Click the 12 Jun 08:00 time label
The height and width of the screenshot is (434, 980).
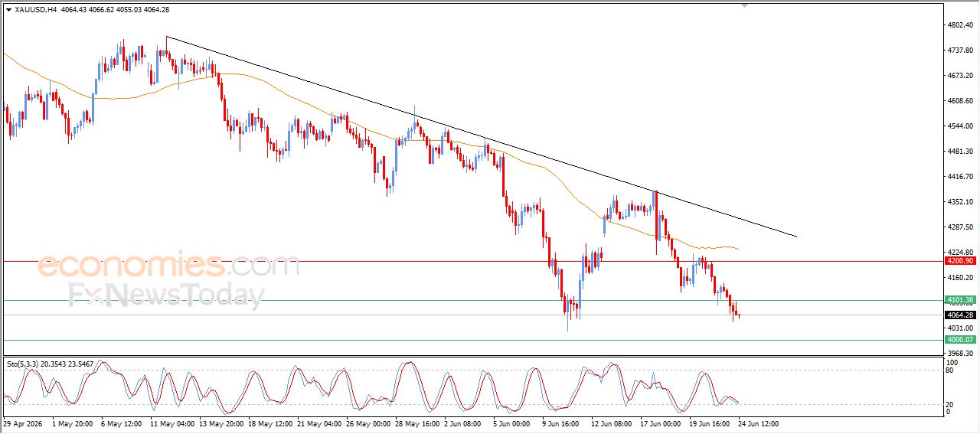(612, 423)
